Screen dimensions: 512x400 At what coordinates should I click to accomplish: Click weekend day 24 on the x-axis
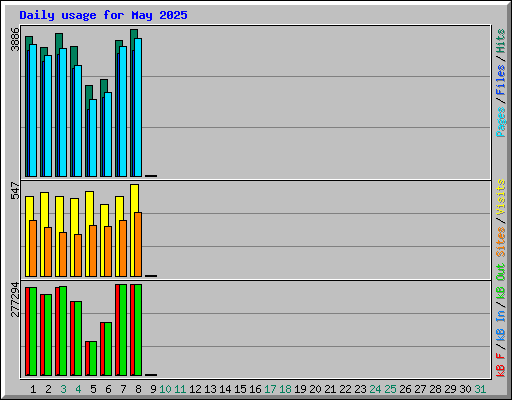pyautogui.click(x=375, y=389)
